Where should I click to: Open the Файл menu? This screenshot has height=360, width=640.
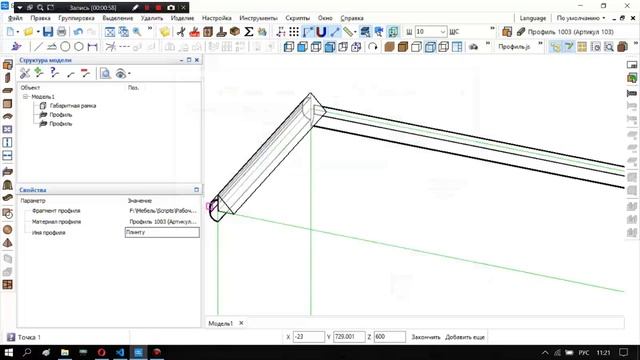[x=16, y=18]
